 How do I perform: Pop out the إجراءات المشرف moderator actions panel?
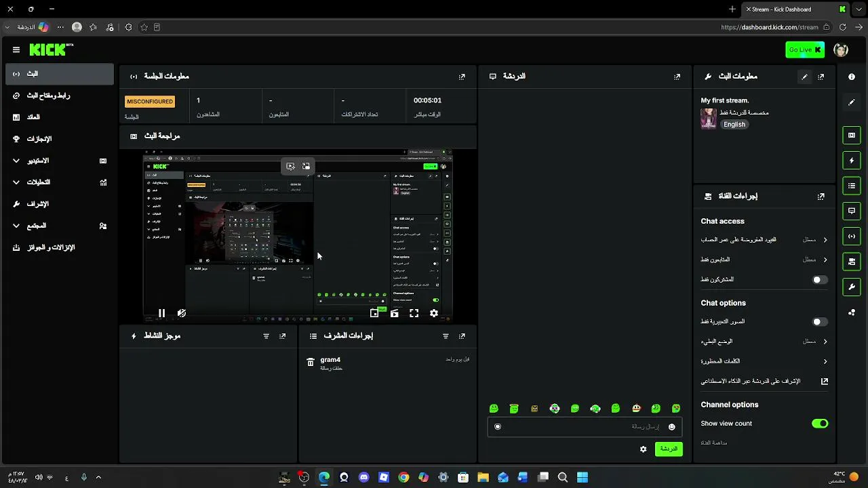pyautogui.click(x=462, y=336)
